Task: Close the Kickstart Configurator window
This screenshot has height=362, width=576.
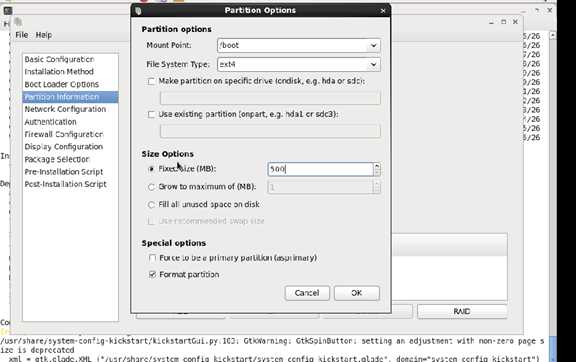Action: pyautogui.click(x=515, y=22)
